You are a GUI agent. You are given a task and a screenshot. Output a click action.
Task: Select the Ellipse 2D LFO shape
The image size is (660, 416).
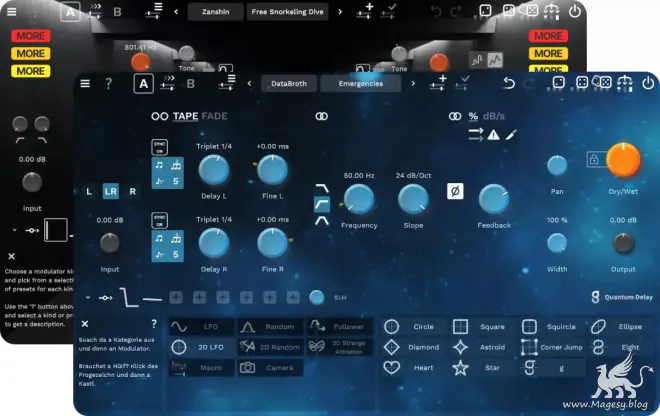tap(620, 327)
